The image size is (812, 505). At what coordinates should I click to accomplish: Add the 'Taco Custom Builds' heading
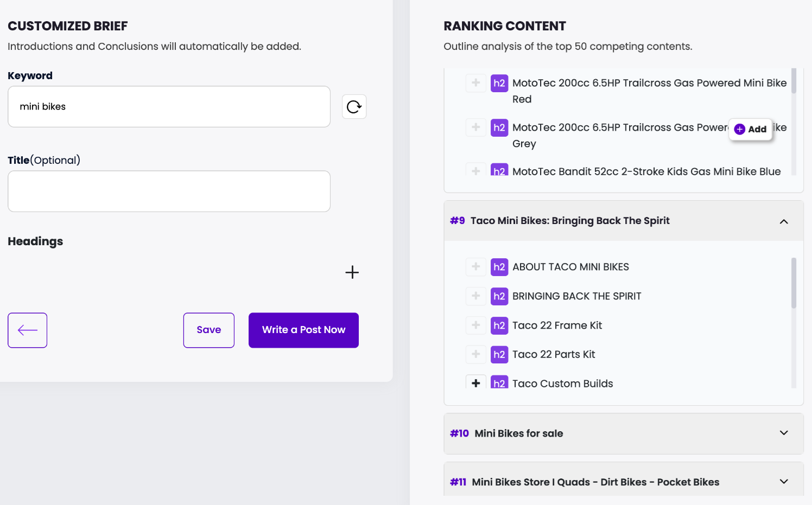(x=475, y=383)
